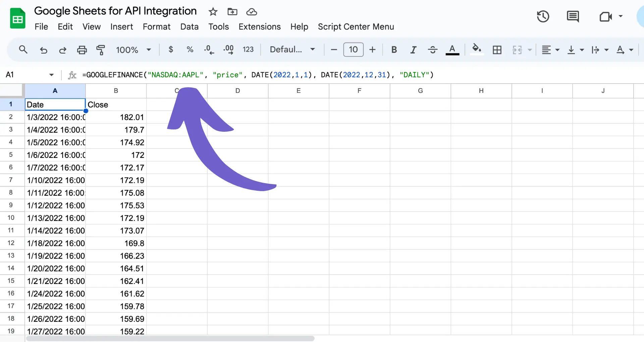Open the Extensions menu
Image resolution: width=644 pixels, height=342 pixels.
(260, 26)
